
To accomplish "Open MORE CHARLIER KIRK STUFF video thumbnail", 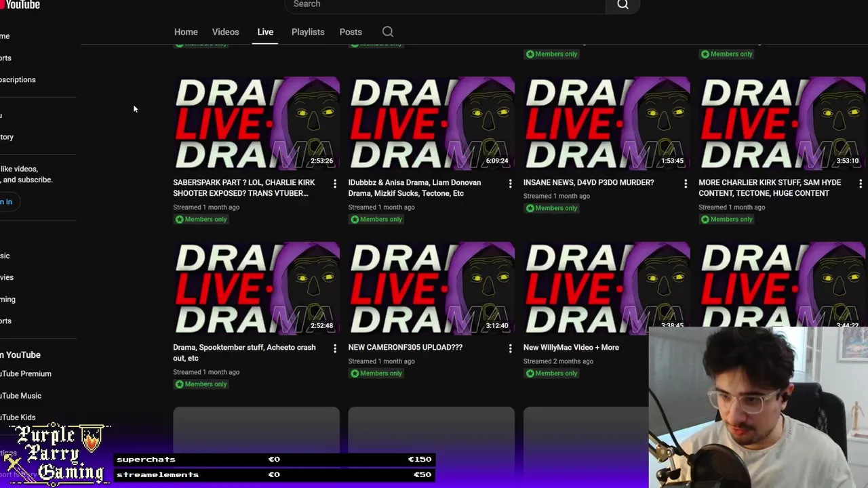I will (782, 123).
